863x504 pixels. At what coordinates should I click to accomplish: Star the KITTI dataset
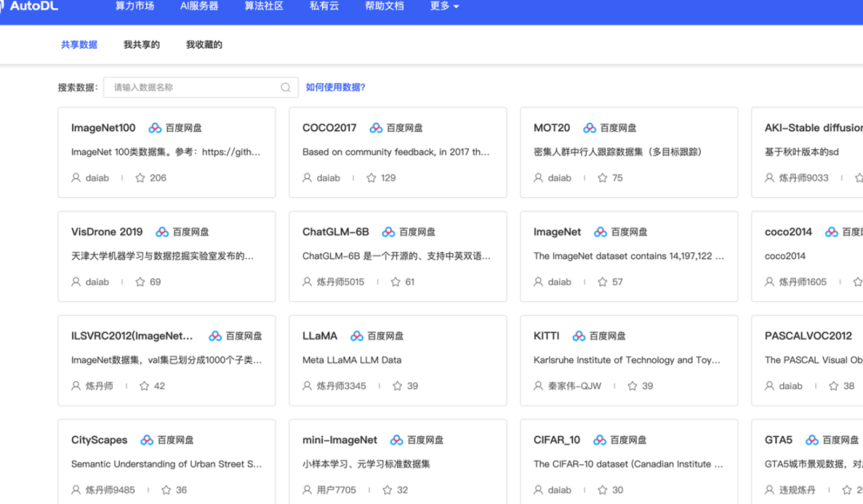(x=632, y=386)
